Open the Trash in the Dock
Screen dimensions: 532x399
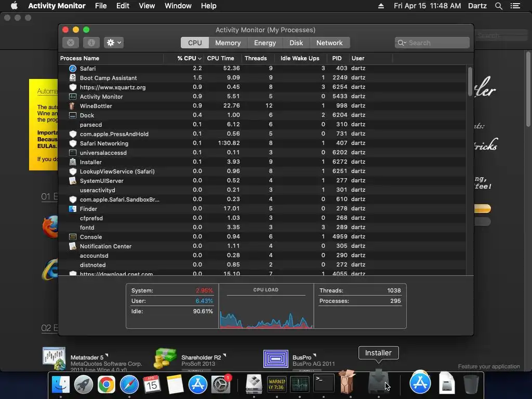coord(471,384)
